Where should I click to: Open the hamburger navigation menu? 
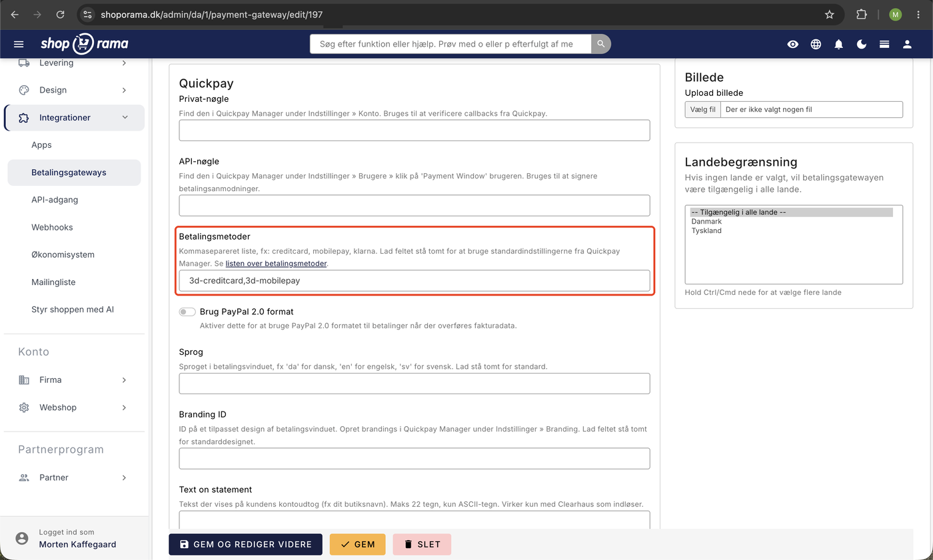tap(19, 44)
